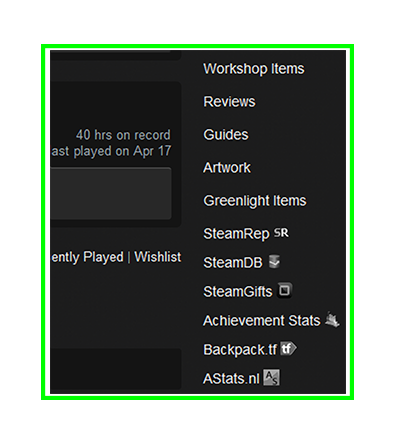396x444 pixels.
Task: Open the SteamDB text link
Action: coord(233,263)
